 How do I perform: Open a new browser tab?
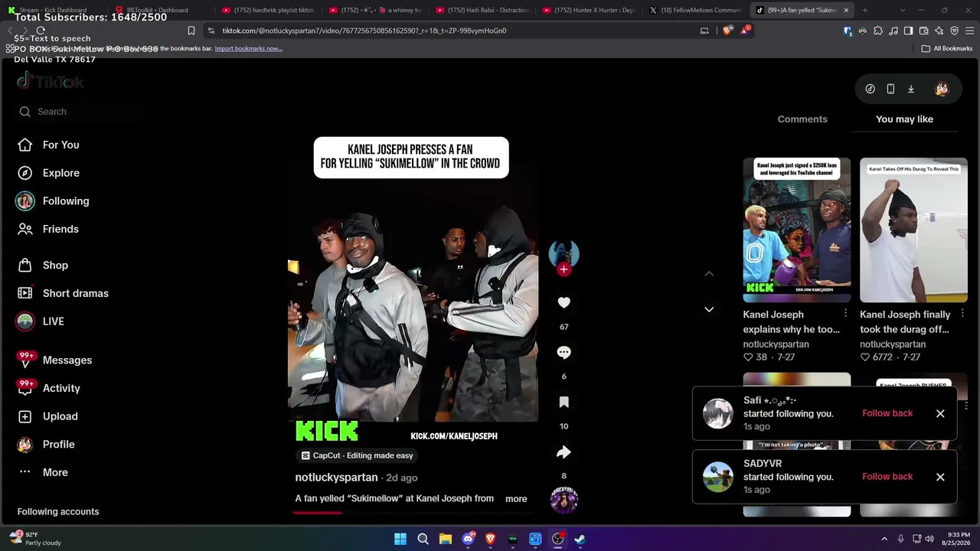(x=865, y=10)
